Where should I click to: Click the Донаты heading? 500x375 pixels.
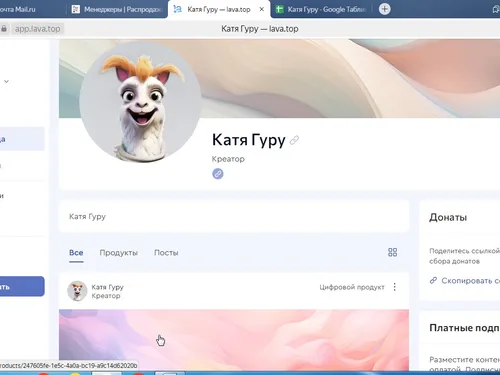point(448,218)
